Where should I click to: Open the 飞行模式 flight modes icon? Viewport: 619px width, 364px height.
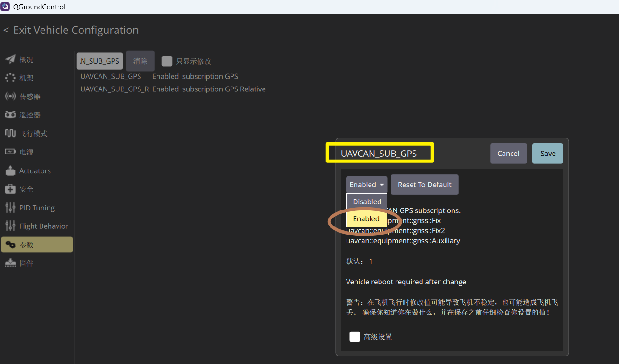[x=10, y=133]
